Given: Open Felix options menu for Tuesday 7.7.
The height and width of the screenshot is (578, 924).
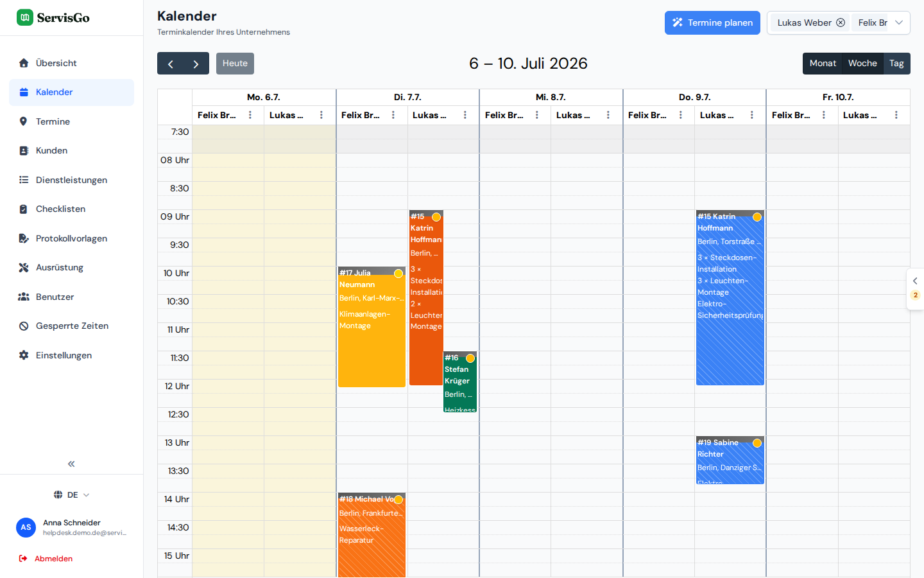Looking at the screenshot, I should [393, 115].
